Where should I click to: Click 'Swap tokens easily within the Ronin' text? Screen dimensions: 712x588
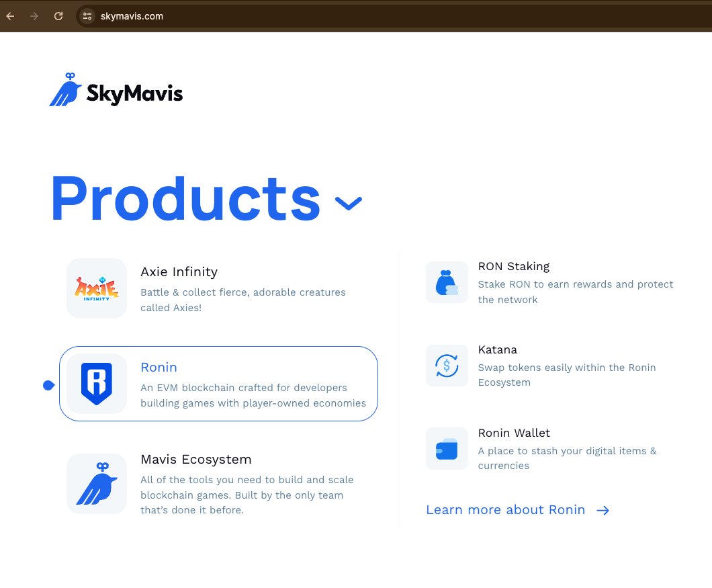pyautogui.click(x=567, y=375)
